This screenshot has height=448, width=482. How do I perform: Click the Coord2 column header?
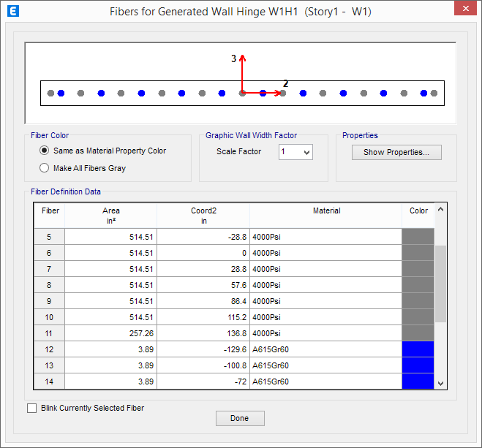pyautogui.click(x=203, y=215)
